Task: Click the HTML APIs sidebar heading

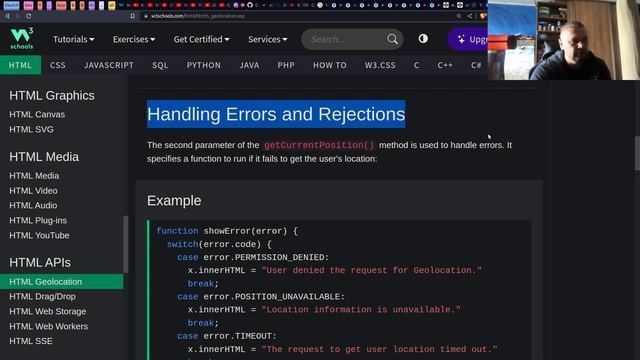Action: pyautogui.click(x=40, y=263)
